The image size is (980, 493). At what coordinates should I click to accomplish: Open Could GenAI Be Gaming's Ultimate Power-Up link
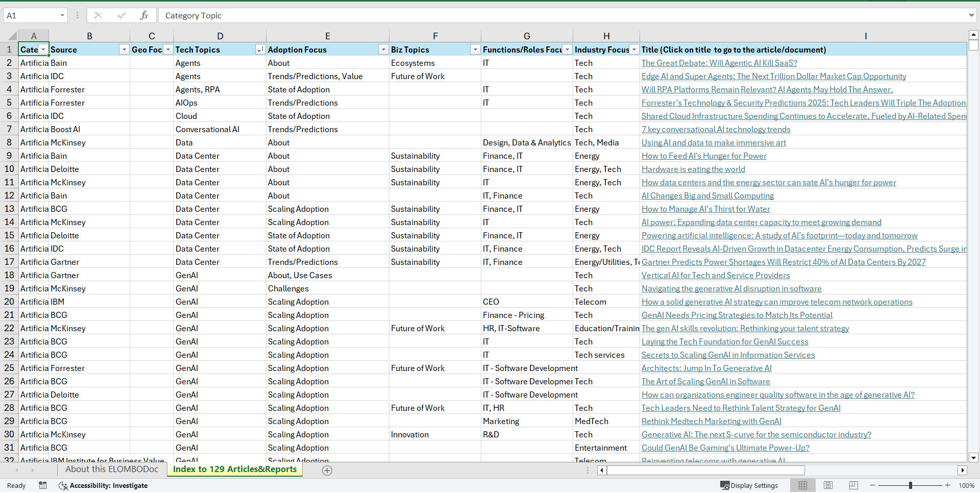725,448
